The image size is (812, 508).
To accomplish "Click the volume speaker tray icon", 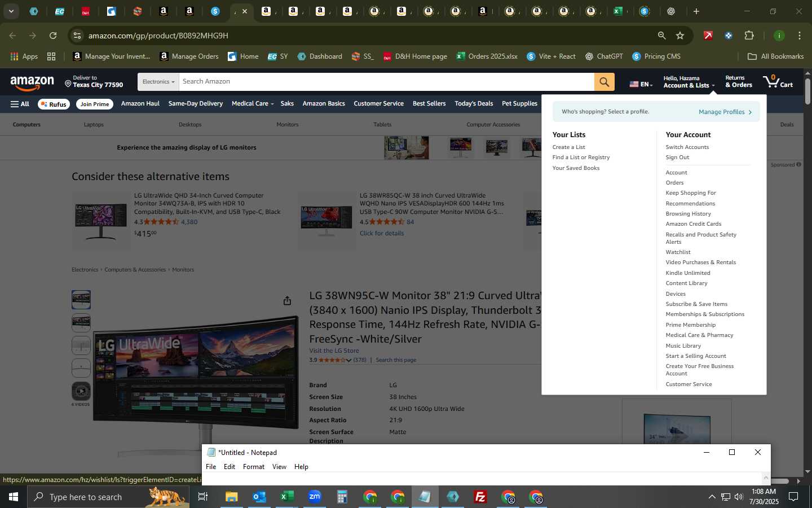I will (739, 497).
